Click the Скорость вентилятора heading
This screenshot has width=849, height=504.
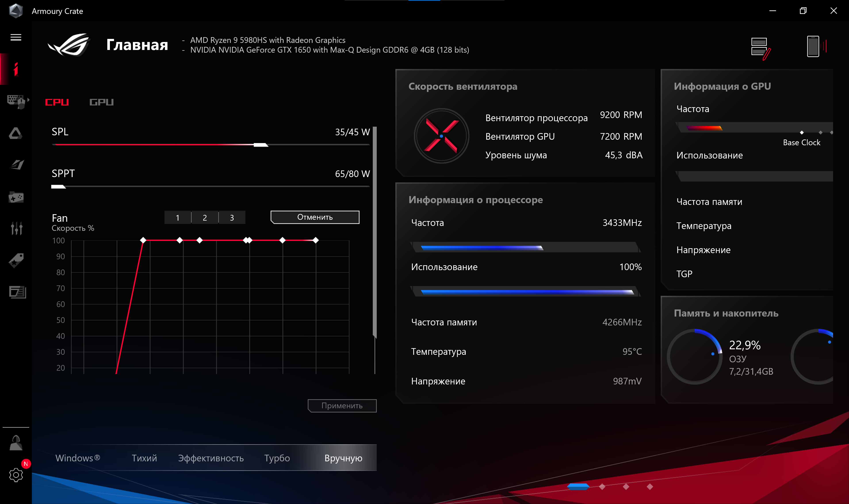point(463,86)
